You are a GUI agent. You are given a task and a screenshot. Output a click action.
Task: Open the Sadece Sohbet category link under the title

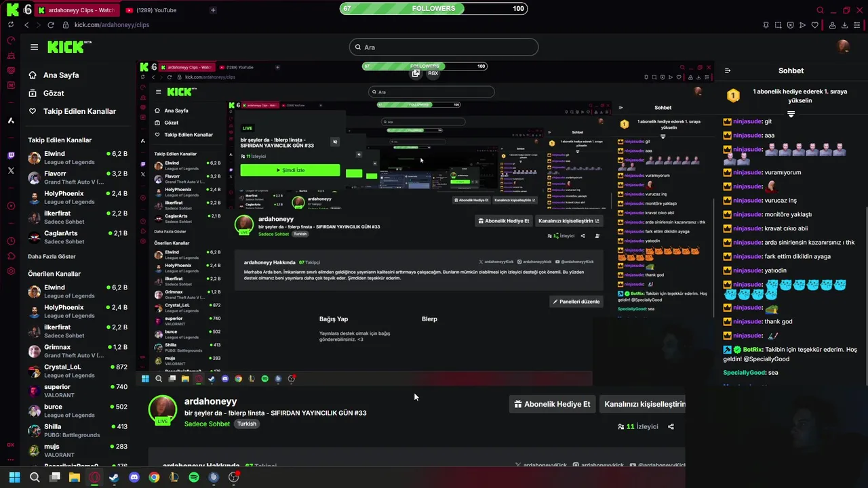point(207,424)
